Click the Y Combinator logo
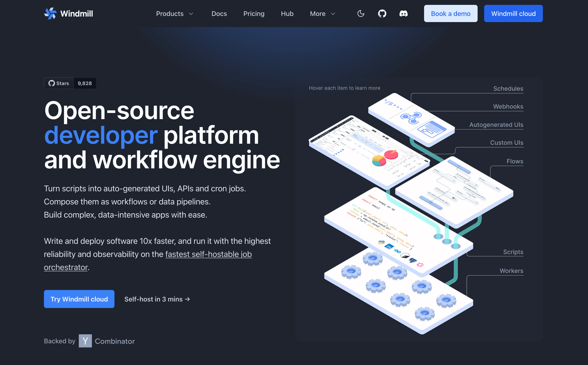This screenshot has width=588, height=365. click(85, 341)
